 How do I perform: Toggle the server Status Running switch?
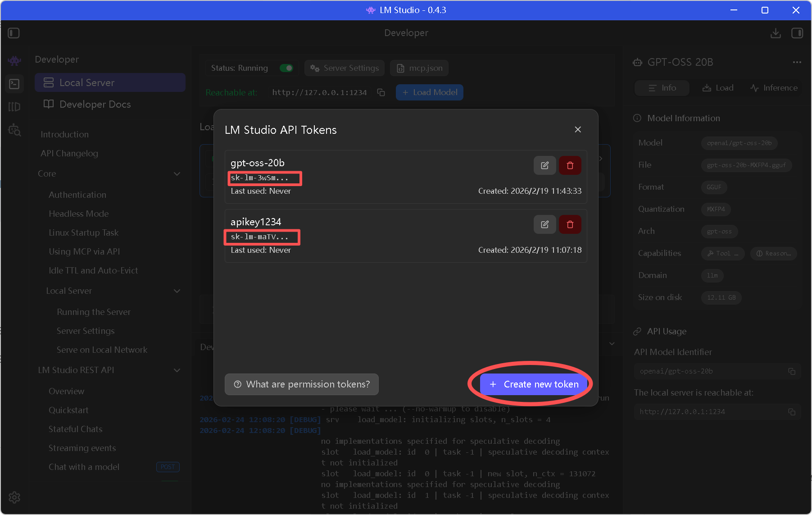pos(286,68)
